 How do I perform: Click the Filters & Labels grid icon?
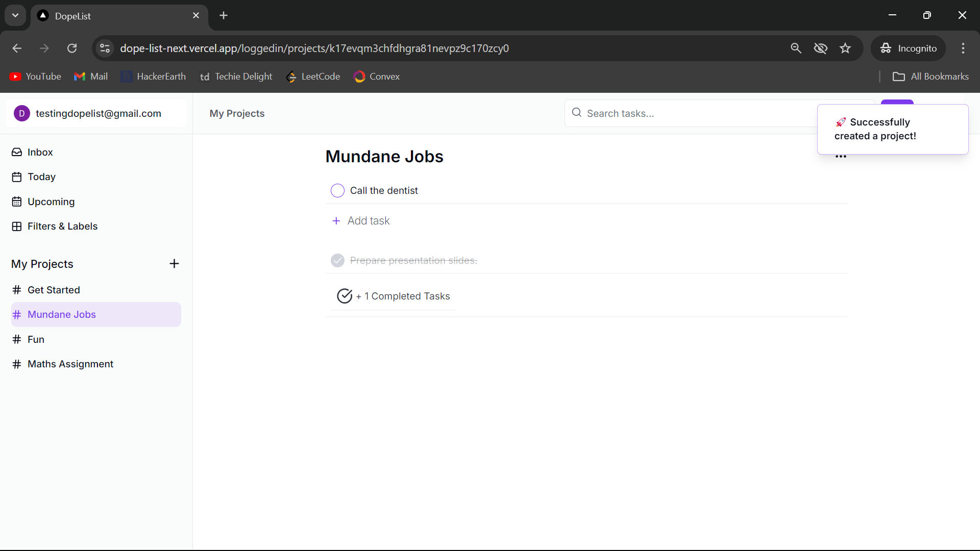tap(17, 226)
